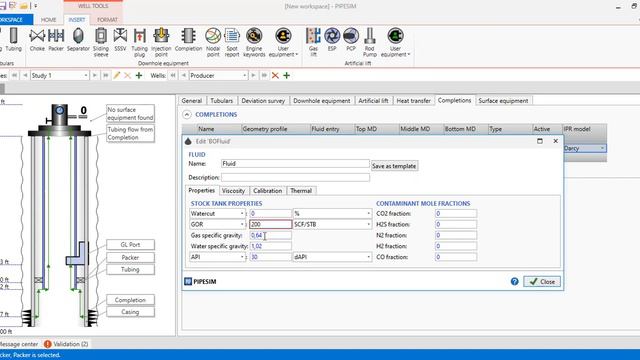This screenshot has height=360, width=640.
Task: Click the Close button in fluid dialog
Action: tap(542, 282)
